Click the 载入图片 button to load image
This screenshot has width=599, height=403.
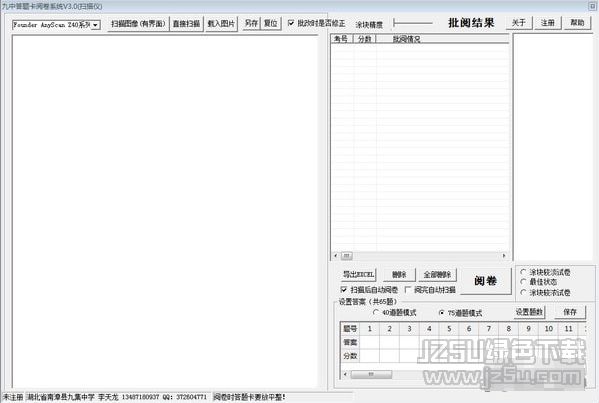coord(221,24)
